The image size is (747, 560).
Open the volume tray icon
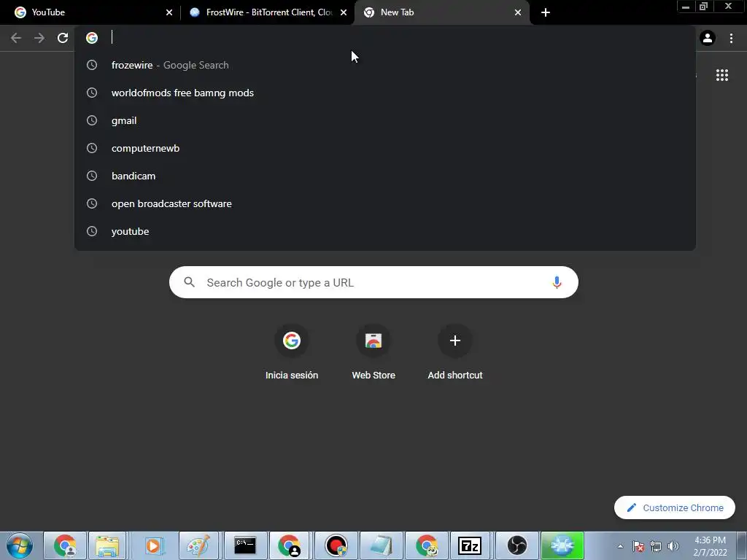pos(673,546)
